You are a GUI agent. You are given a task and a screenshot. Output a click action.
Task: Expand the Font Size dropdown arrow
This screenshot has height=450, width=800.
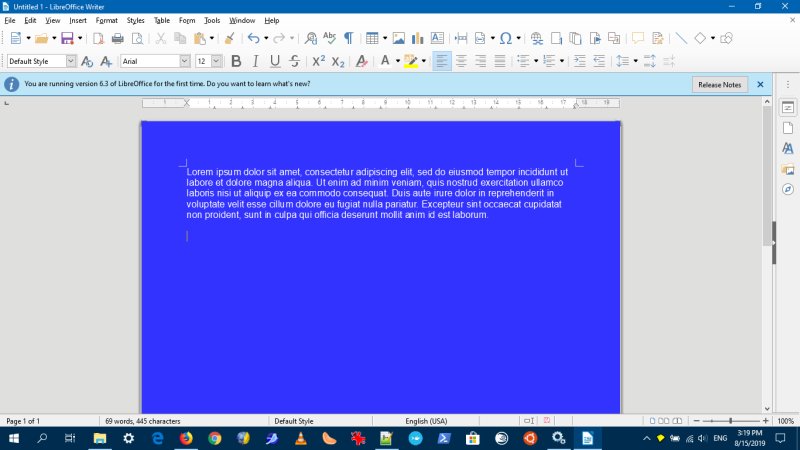(216, 61)
